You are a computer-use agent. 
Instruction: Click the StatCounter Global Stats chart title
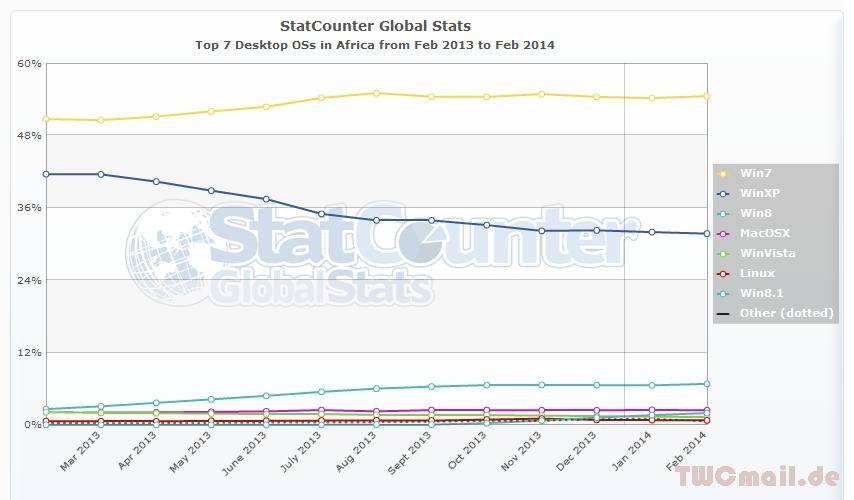(376, 26)
